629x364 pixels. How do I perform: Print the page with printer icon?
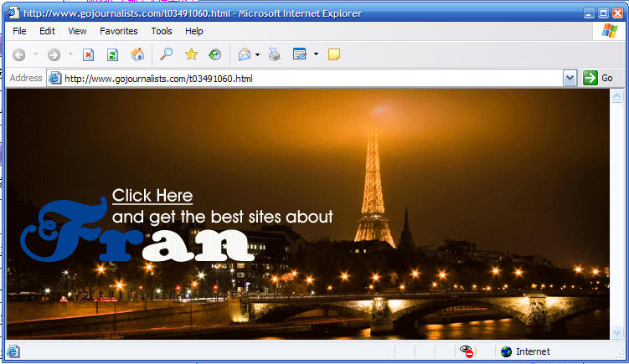(x=275, y=55)
